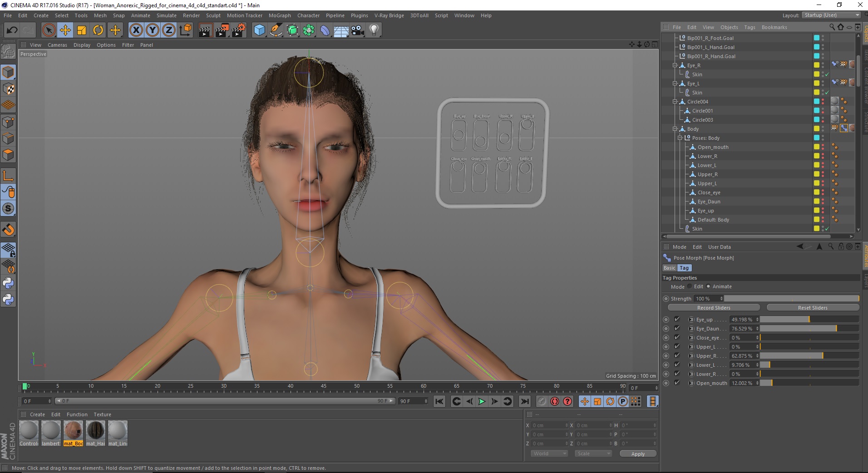Open World coordinate dropdown
Screen dimensions: 868x473
coord(549,453)
